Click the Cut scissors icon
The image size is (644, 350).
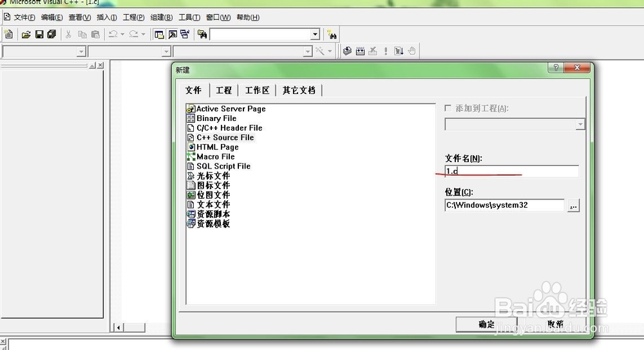(69, 35)
